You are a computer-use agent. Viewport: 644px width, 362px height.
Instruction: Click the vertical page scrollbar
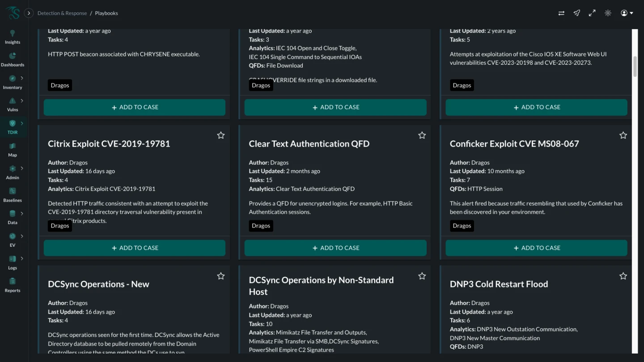[635, 67]
